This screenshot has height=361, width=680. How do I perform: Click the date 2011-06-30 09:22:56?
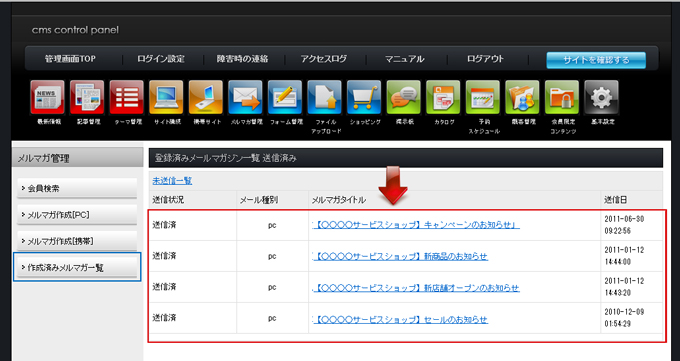(x=624, y=225)
